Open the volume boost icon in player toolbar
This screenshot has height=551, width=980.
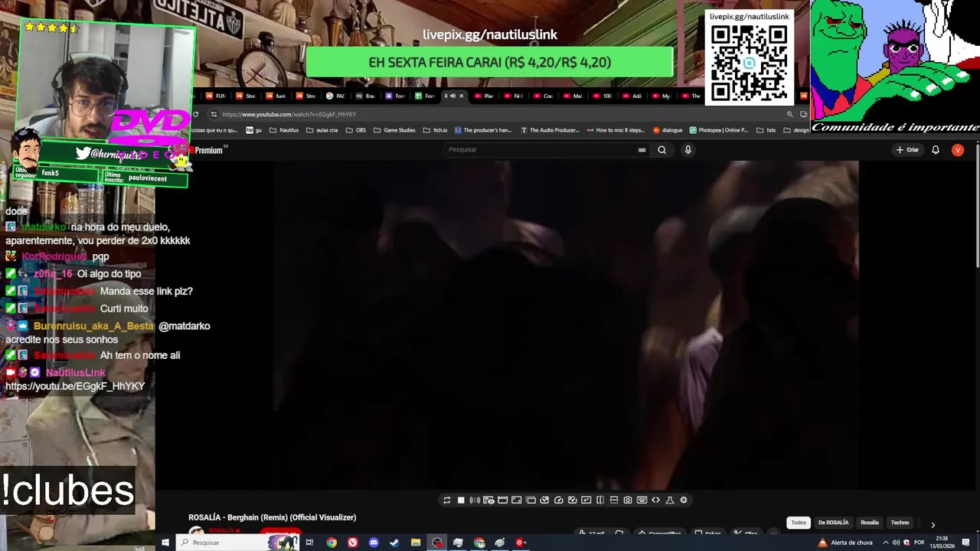[x=475, y=500]
